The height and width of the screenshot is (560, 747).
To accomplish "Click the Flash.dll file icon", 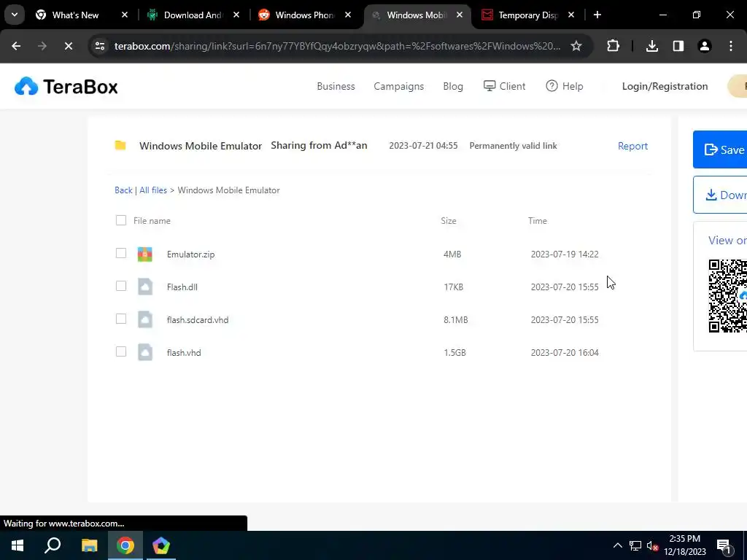I will [145, 287].
